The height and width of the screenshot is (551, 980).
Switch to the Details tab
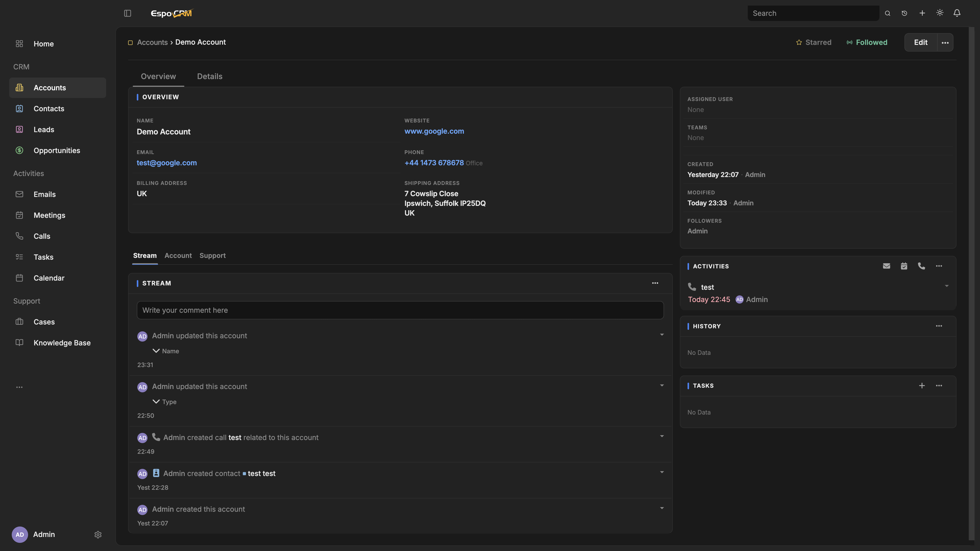(x=210, y=77)
